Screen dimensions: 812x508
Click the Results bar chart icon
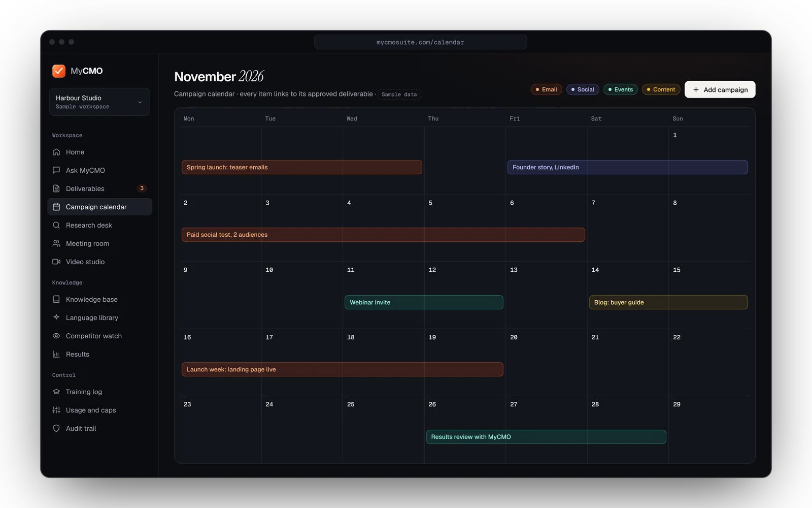pyautogui.click(x=56, y=354)
